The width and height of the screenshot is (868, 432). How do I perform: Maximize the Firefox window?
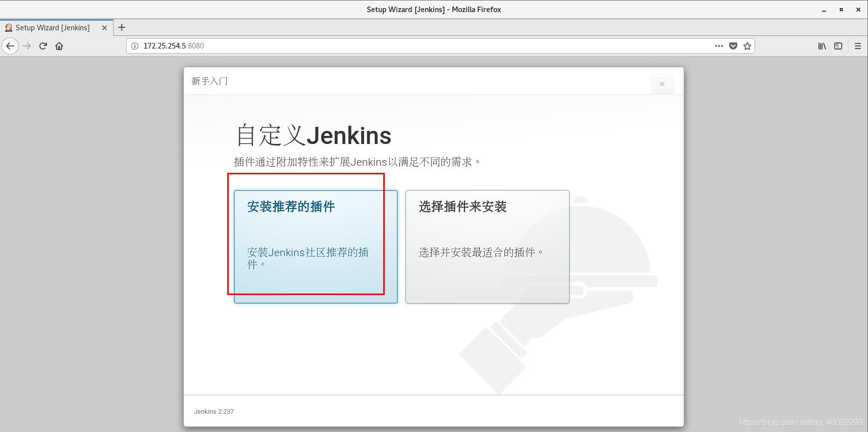[841, 10]
